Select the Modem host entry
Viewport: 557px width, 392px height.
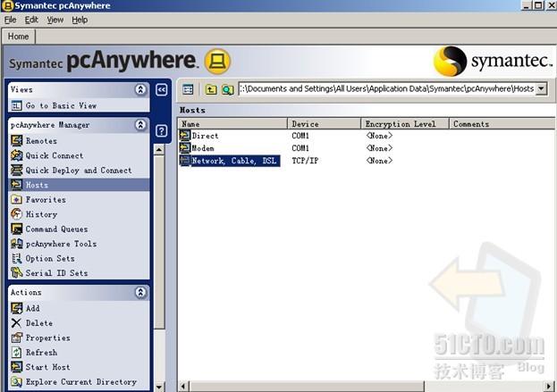(205, 148)
